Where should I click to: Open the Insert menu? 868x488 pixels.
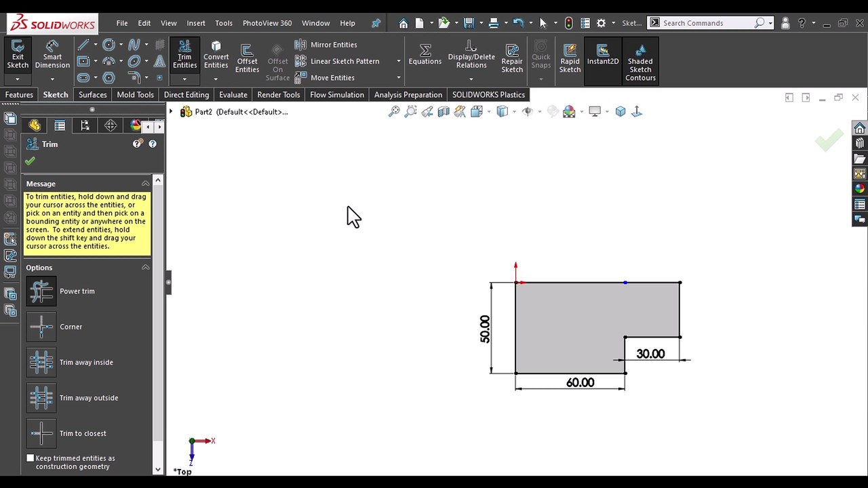click(196, 23)
